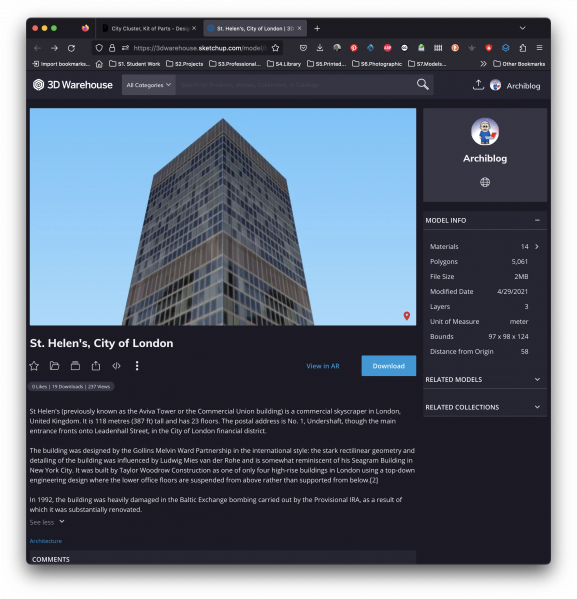The image size is (577, 599).
Task: Open the three-dot more options menu
Action: coord(137,366)
